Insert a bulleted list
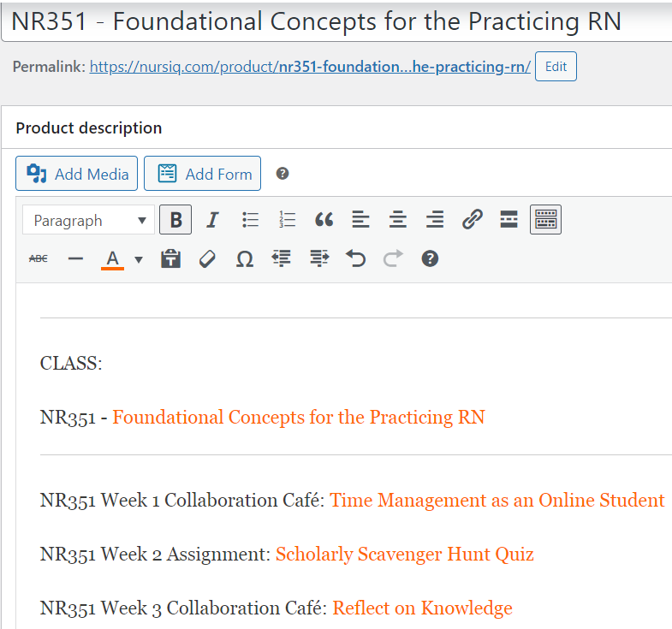 pos(250,221)
